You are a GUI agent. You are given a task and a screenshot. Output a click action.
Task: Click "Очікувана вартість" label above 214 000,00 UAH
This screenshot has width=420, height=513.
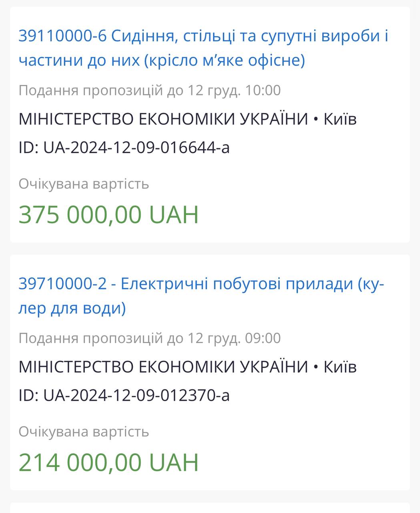point(84,432)
